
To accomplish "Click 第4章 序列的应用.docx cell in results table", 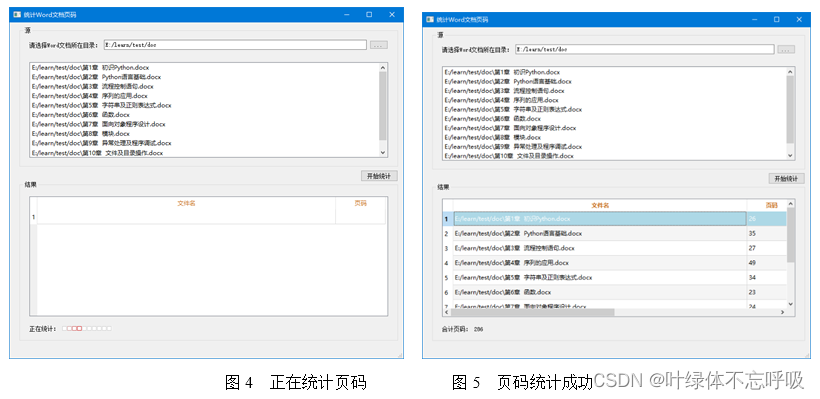I will [x=600, y=263].
